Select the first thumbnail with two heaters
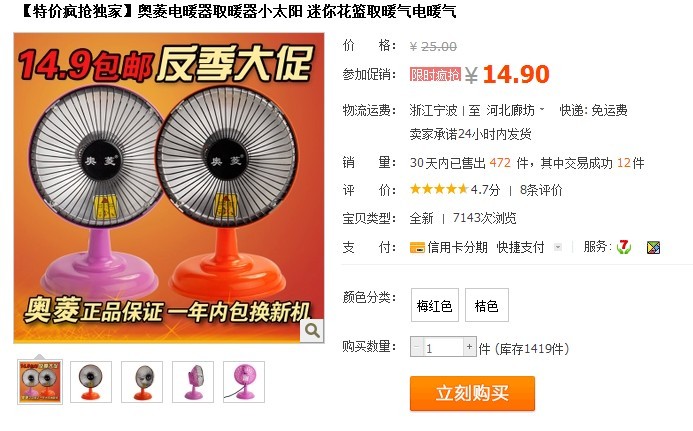 tap(40, 382)
